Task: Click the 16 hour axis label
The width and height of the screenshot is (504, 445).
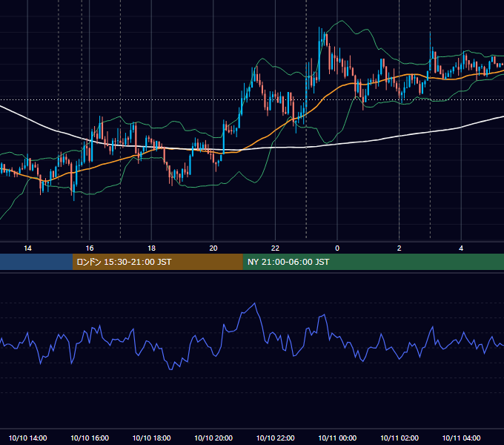Action: [90, 248]
